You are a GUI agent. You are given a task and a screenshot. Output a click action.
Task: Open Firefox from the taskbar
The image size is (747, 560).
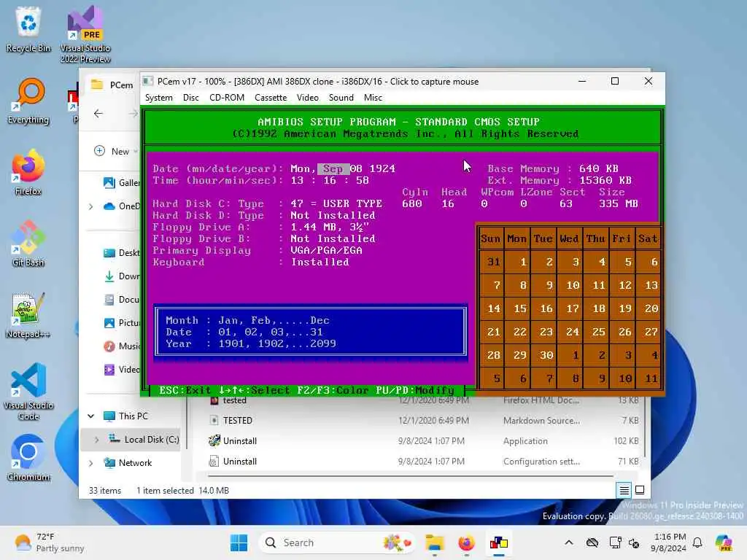(466, 542)
